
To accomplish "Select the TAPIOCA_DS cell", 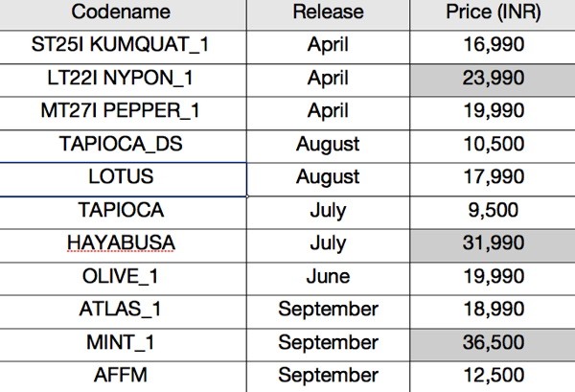I will [123, 146].
